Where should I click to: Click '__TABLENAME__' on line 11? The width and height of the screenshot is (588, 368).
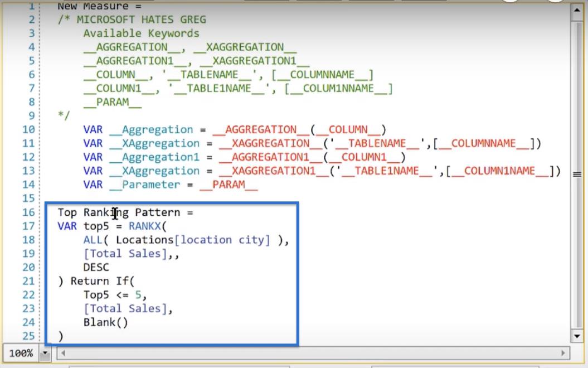tap(377, 143)
